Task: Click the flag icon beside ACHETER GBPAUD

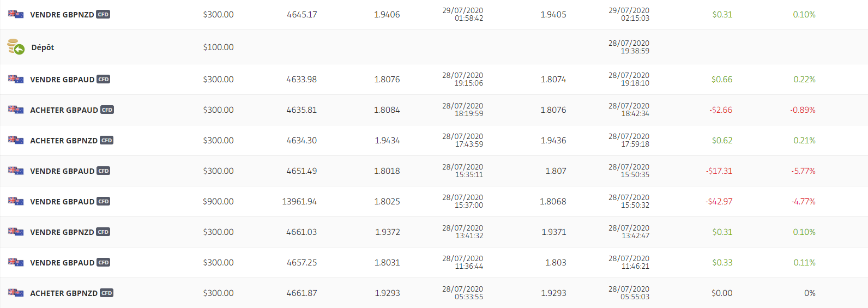Action: point(16,110)
